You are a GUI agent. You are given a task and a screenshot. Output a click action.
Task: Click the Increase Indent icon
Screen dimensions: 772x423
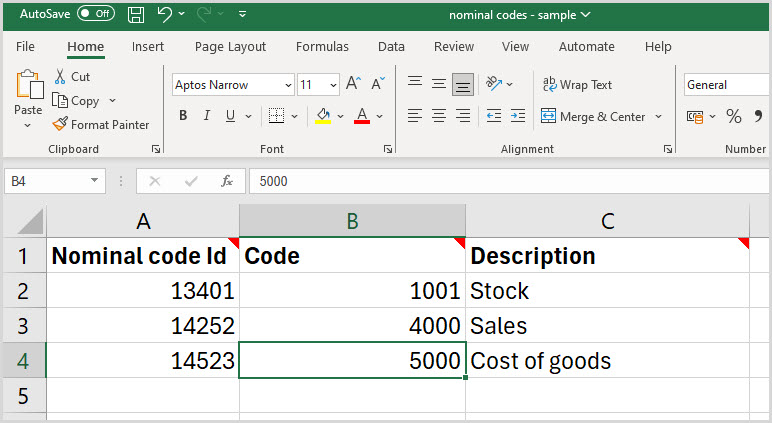pyautogui.click(x=518, y=116)
